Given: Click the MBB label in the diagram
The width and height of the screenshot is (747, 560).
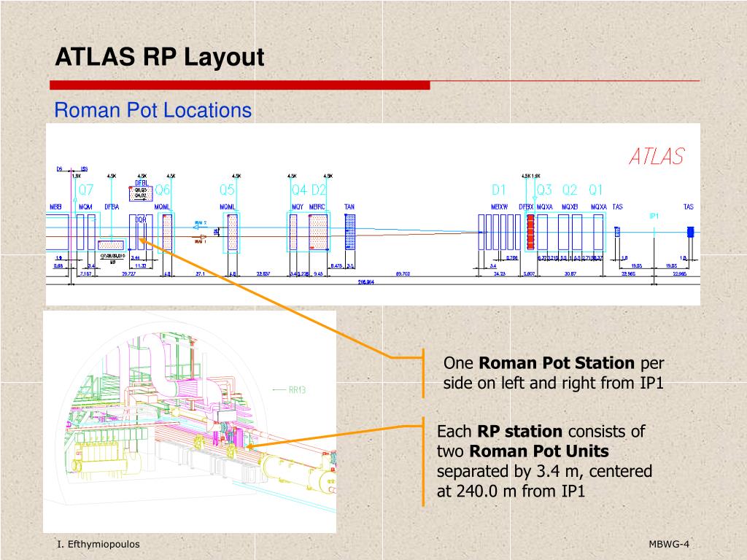Looking at the screenshot, I should click(x=55, y=206).
